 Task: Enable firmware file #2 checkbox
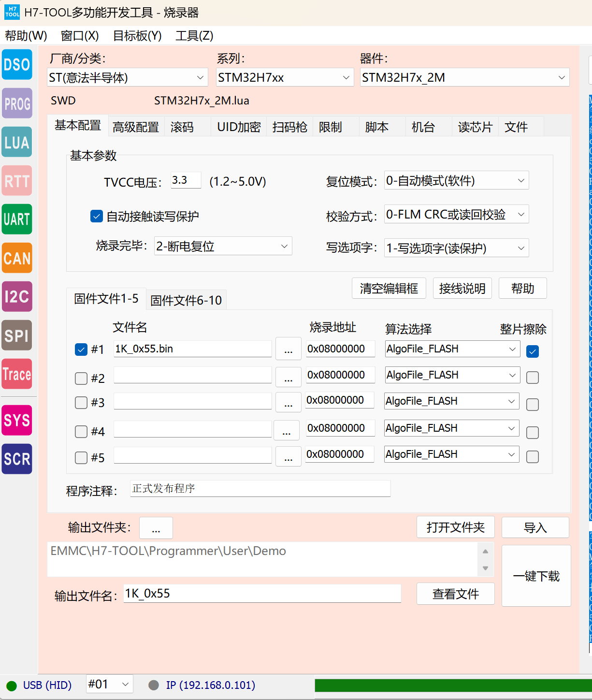point(81,378)
